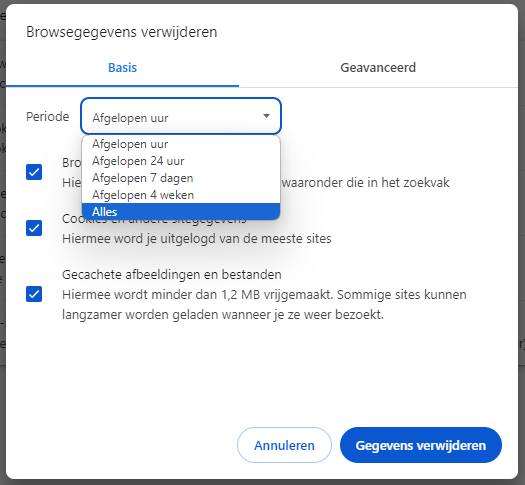Screen dimensions: 525x485
Task: Select 'Afgelopen 7 dagen' option
Action: pos(181,178)
